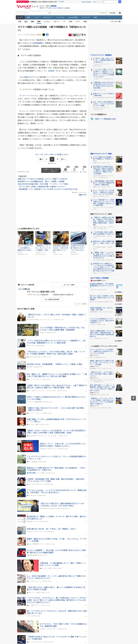This screenshot has width=138, height=644.
Task: Click the Yahoo!ショッピング red badge
Action: point(23,2)
